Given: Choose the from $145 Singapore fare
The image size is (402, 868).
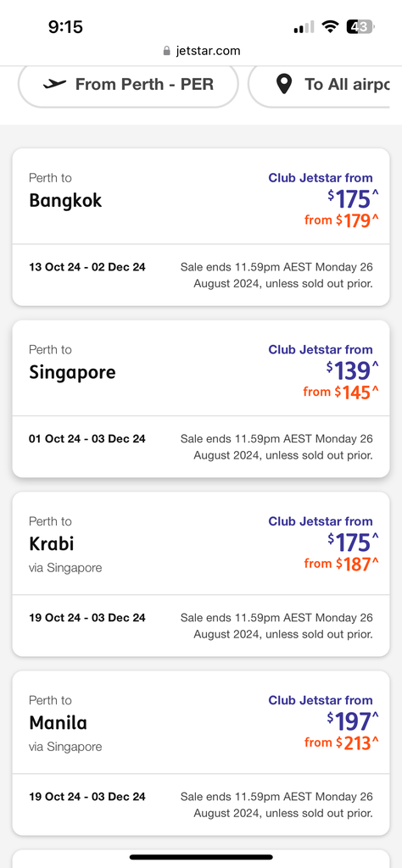Looking at the screenshot, I should point(341,392).
